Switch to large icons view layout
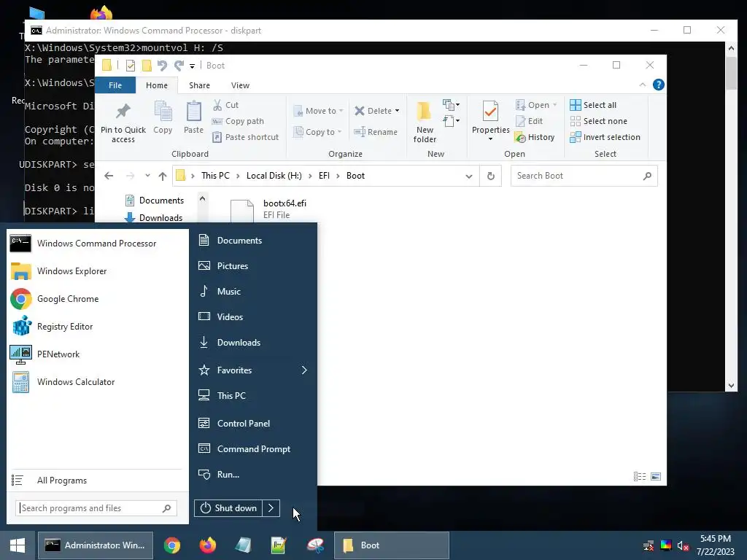The height and width of the screenshot is (560, 747). coord(656,476)
